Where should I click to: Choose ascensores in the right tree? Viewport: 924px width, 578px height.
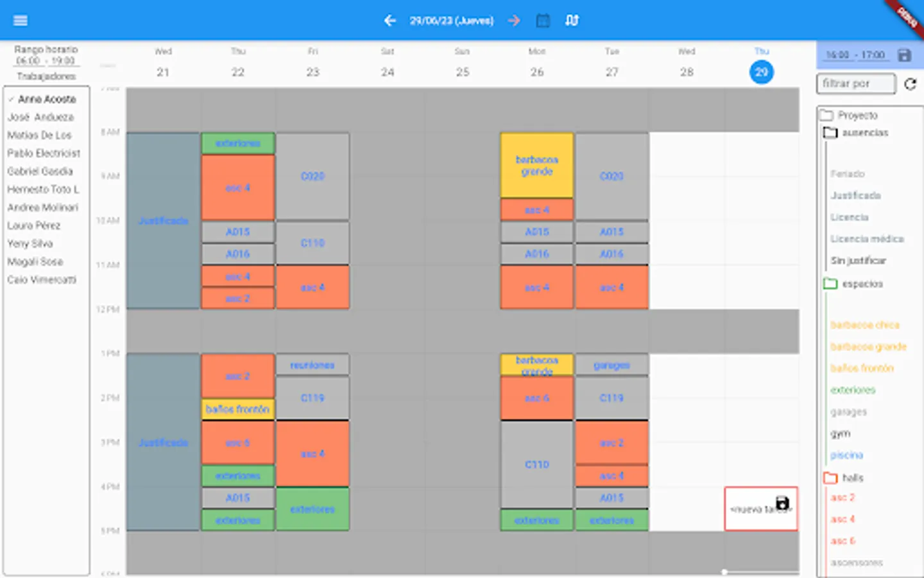[857, 563]
